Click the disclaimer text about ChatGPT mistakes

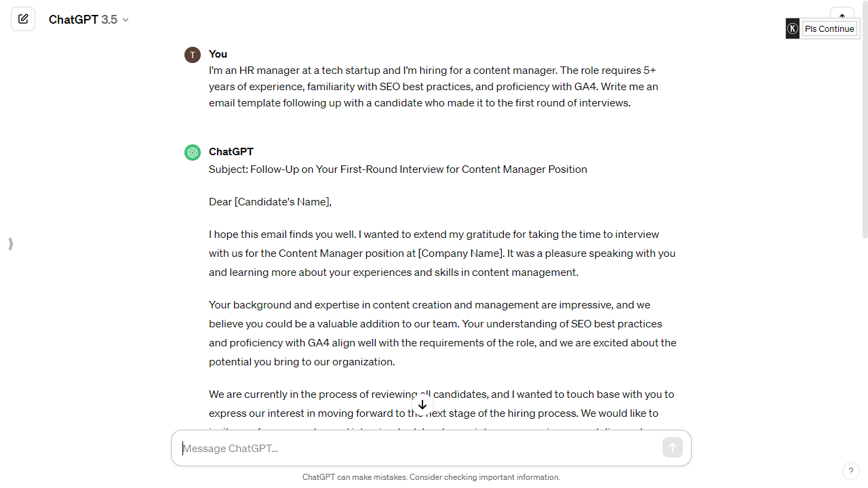point(431,476)
